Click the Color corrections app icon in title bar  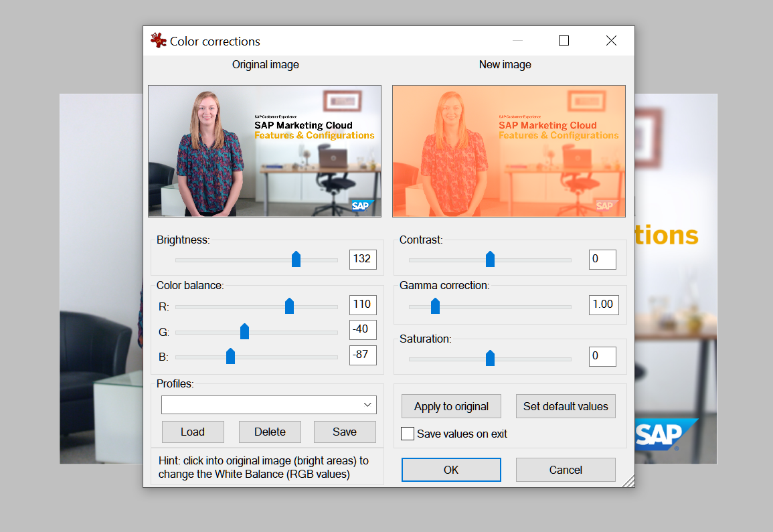pyautogui.click(x=158, y=40)
